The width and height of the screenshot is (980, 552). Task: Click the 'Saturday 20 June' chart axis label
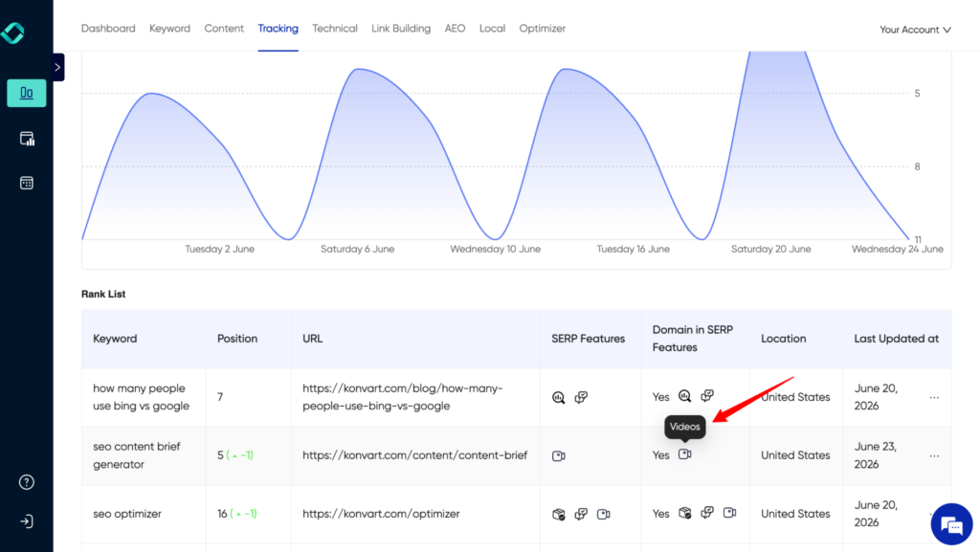(771, 249)
